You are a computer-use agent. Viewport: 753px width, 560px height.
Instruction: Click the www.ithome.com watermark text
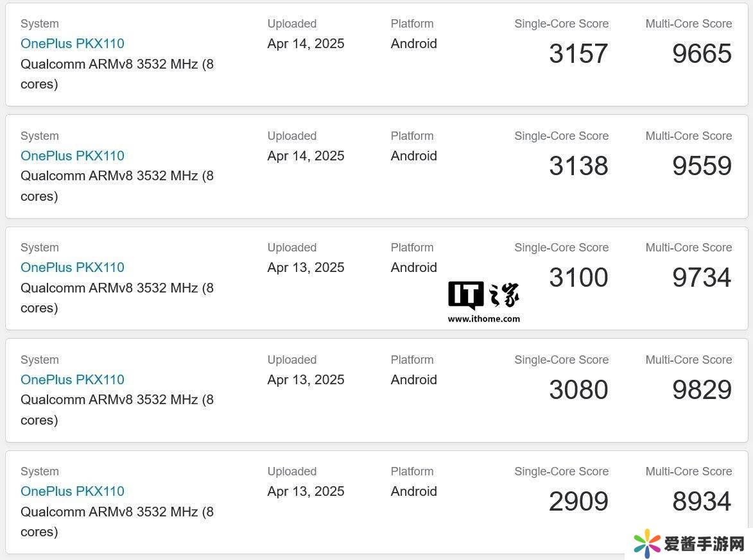pyautogui.click(x=484, y=319)
